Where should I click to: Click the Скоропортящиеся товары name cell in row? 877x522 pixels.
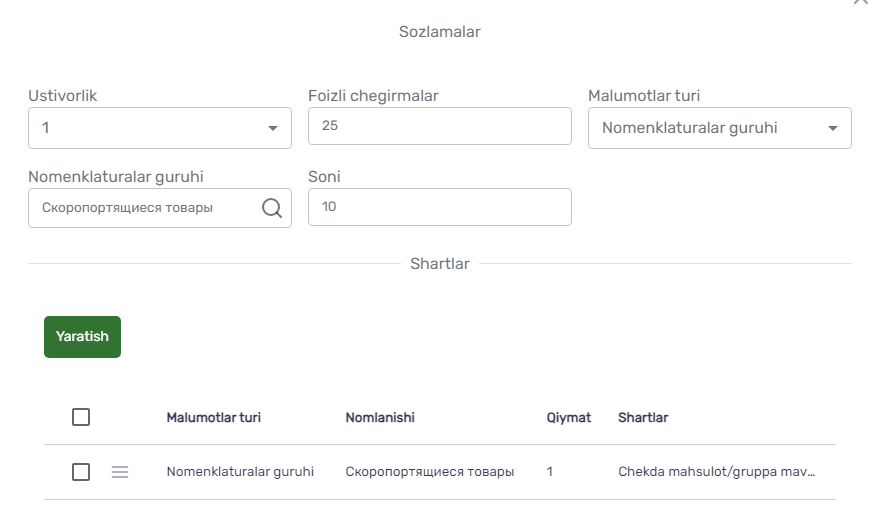pyautogui.click(x=430, y=472)
